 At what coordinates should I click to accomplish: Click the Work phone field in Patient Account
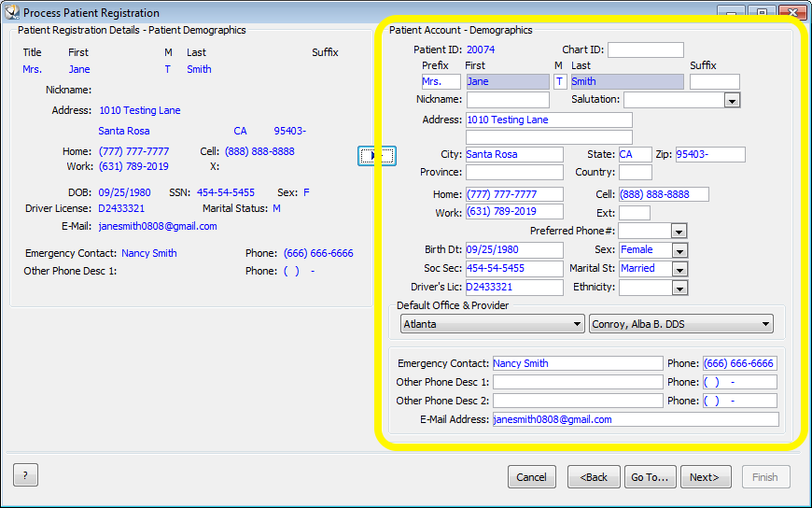514,211
